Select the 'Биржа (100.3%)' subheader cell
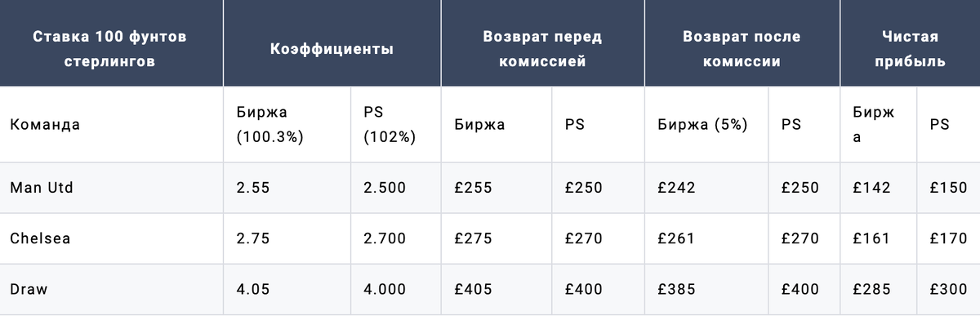 point(270,125)
